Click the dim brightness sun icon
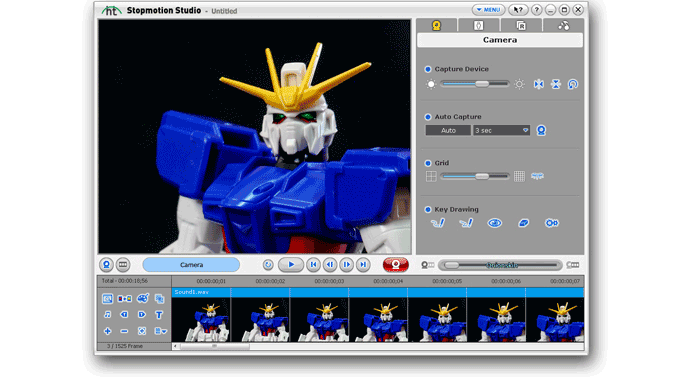 [431, 84]
